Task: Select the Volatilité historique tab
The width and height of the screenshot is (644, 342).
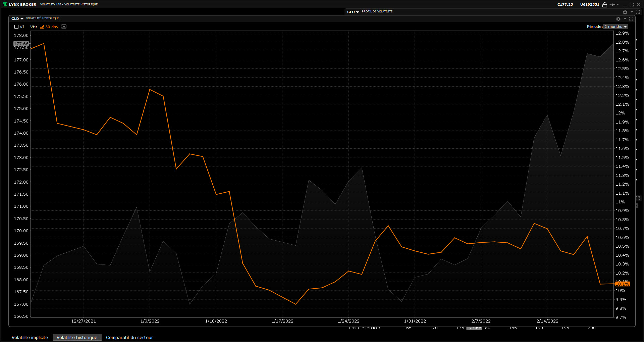Action: 77,337
